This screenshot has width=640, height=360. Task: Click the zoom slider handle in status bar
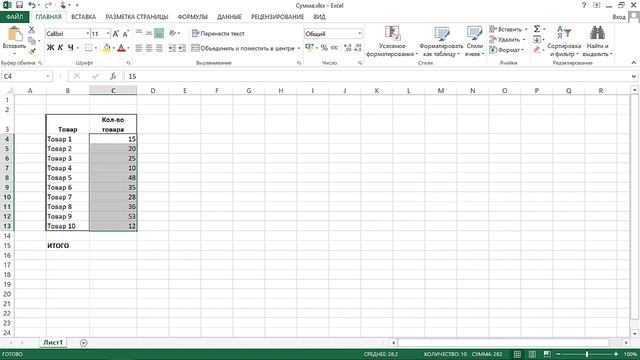[x=587, y=354]
